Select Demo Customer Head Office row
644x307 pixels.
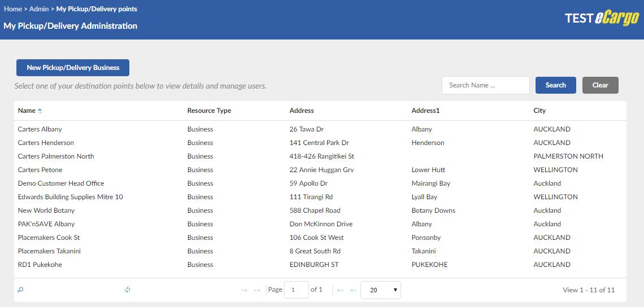[320, 183]
